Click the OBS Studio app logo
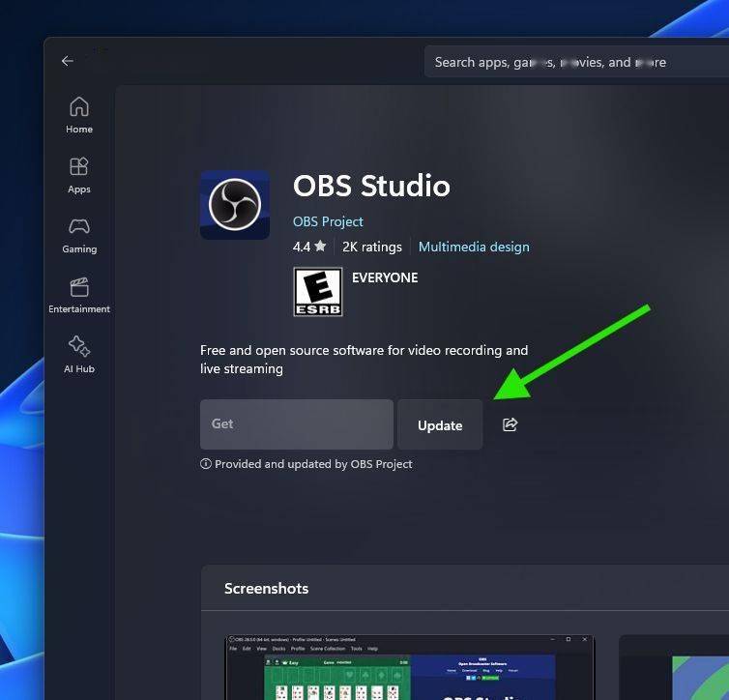The image size is (729, 700). [x=235, y=205]
